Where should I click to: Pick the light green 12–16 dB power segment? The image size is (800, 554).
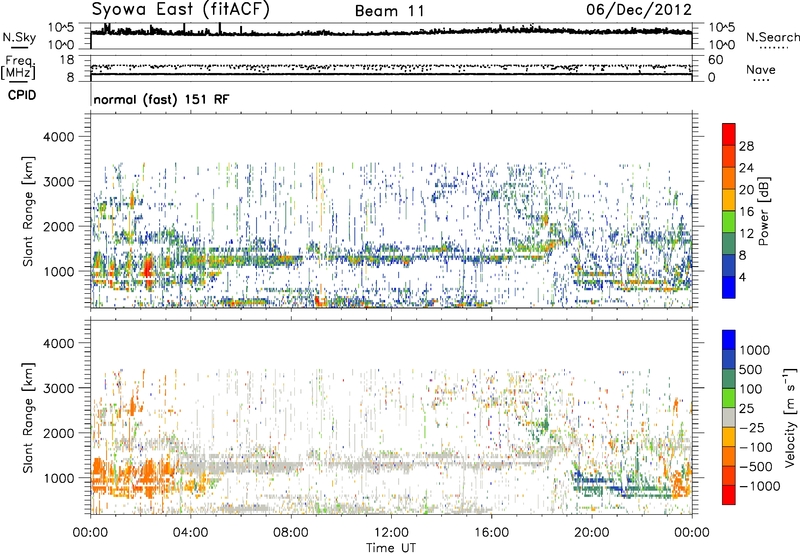point(729,222)
